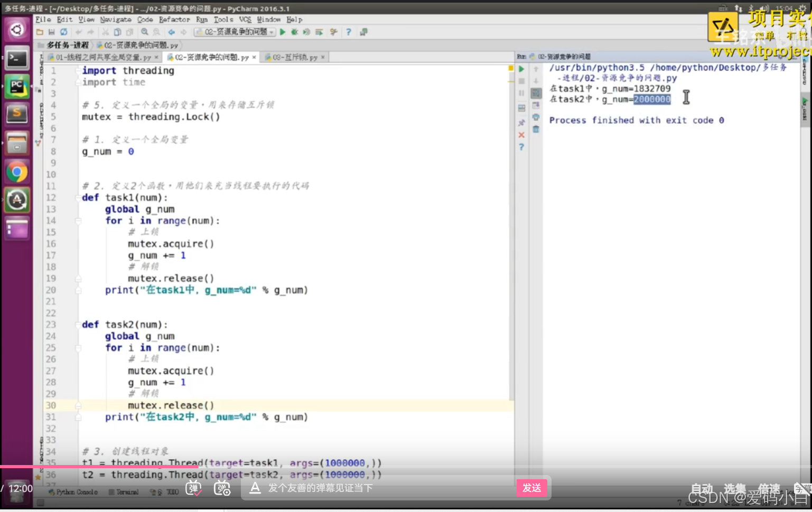
Task: Click the 选集 episode selection button
Action: pyautogui.click(x=735, y=489)
